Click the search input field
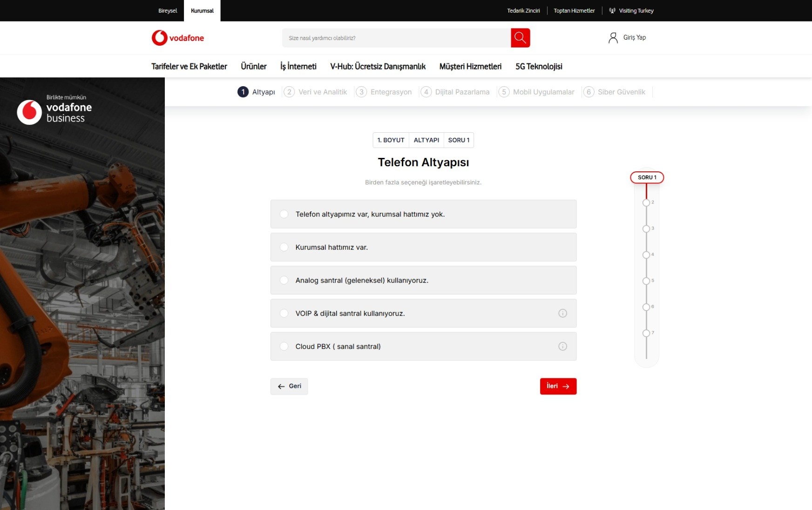 [396, 38]
